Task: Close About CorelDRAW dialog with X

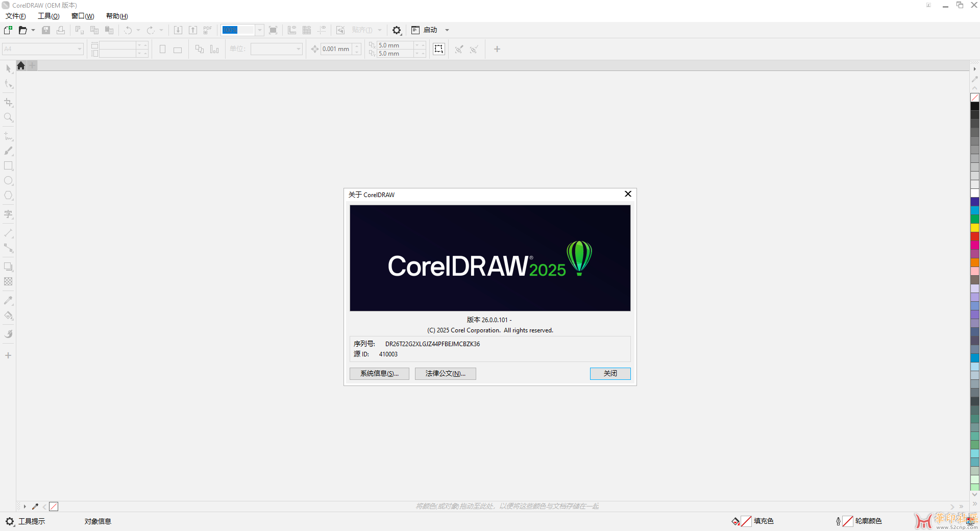Action: pyautogui.click(x=628, y=194)
